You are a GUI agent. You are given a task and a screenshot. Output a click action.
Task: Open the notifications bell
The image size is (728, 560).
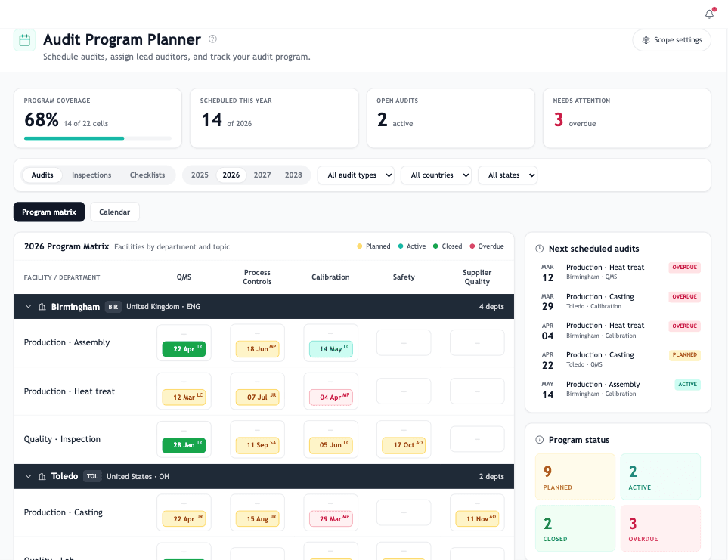(x=709, y=14)
